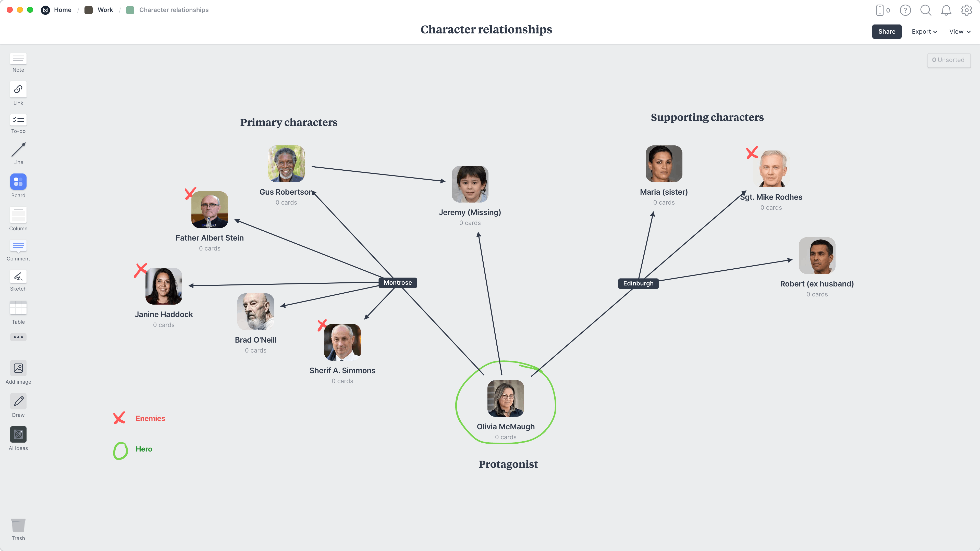980x551 pixels.
Task: Click the Share button
Action: click(x=886, y=31)
